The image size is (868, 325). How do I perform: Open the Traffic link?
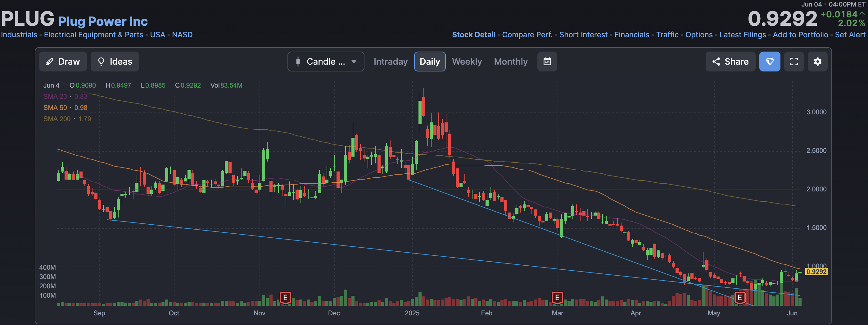coord(667,35)
